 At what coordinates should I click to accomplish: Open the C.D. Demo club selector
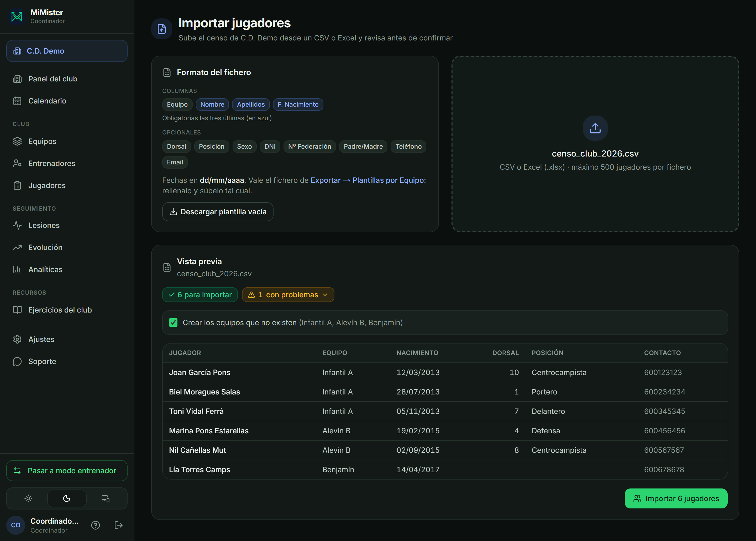click(67, 51)
